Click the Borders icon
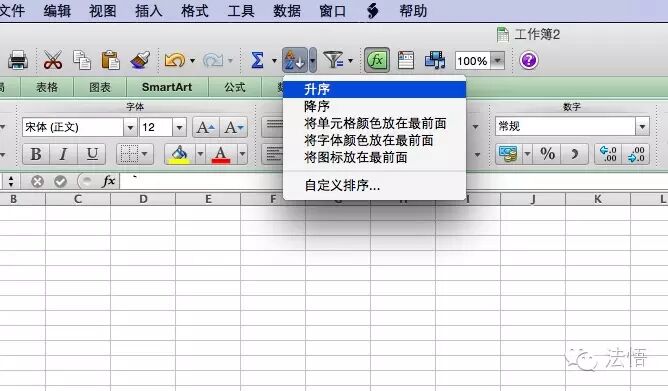The width and height of the screenshot is (668, 391). [129, 154]
